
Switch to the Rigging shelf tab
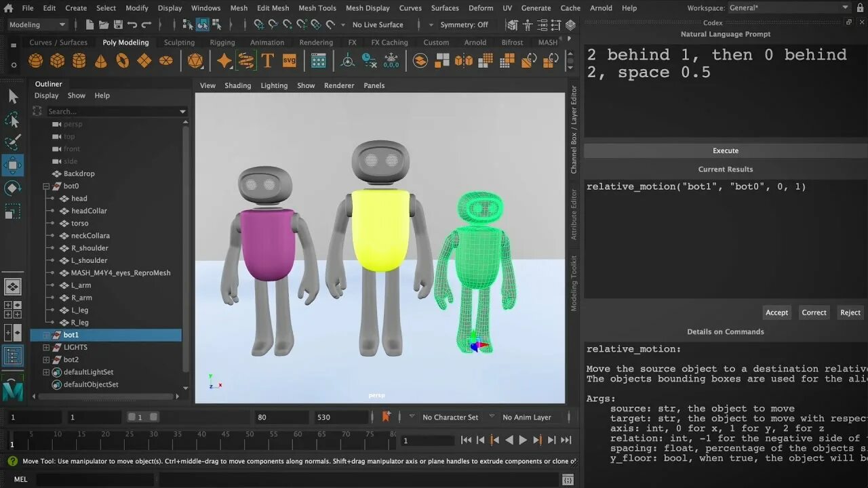click(222, 42)
